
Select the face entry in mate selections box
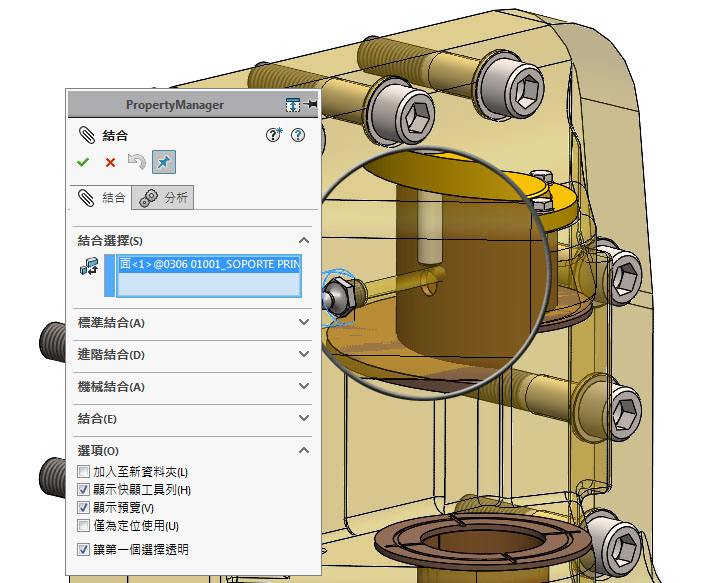point(209,265)
